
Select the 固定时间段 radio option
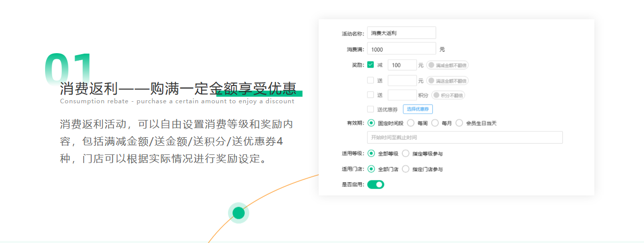coord(371,123)
